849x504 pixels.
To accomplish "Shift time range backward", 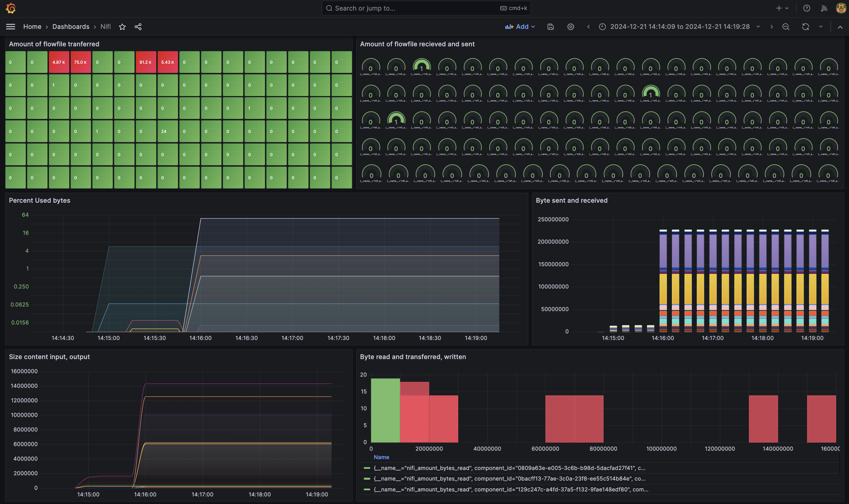I will 588,27.
